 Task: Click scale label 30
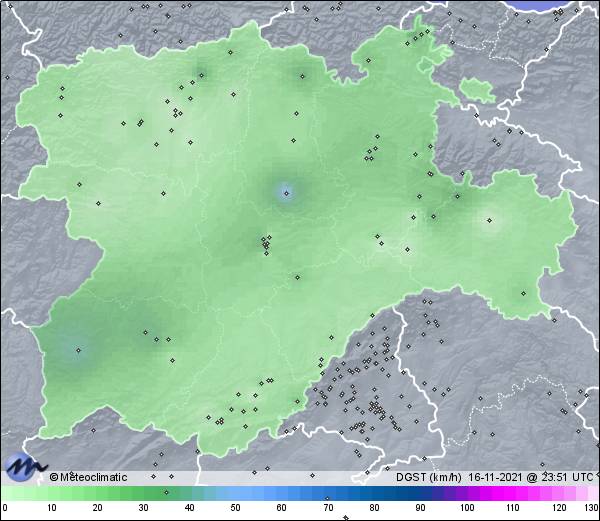coord(143,508)
